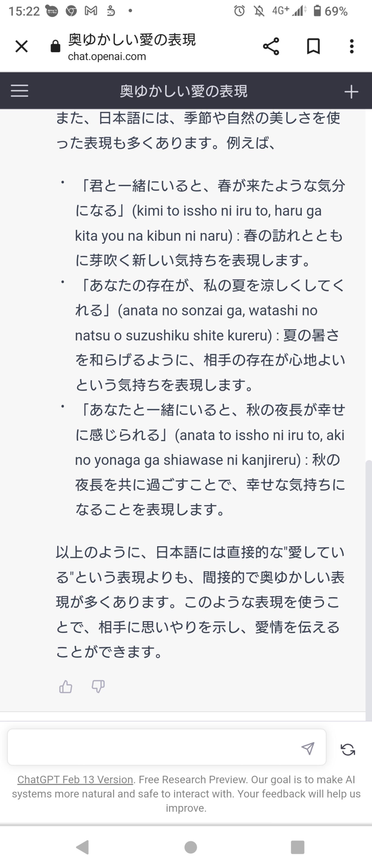Tap the chat.openai.com URL text

pos(107,56)
